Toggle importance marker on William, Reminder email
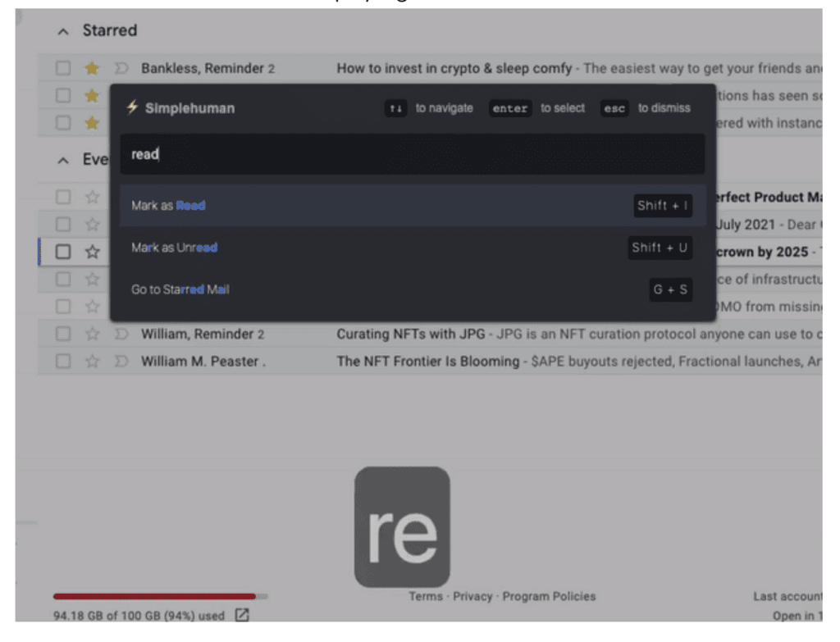 (x=121, y=334)
